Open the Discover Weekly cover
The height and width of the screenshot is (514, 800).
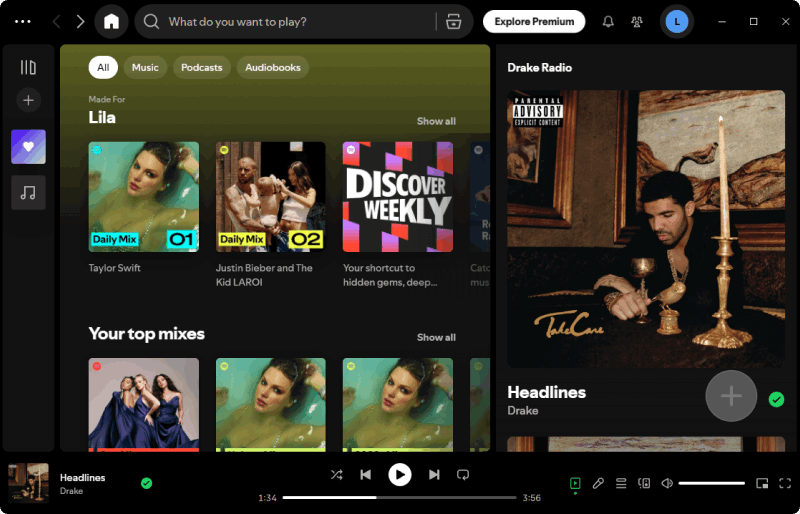click(x=397, y=197)
